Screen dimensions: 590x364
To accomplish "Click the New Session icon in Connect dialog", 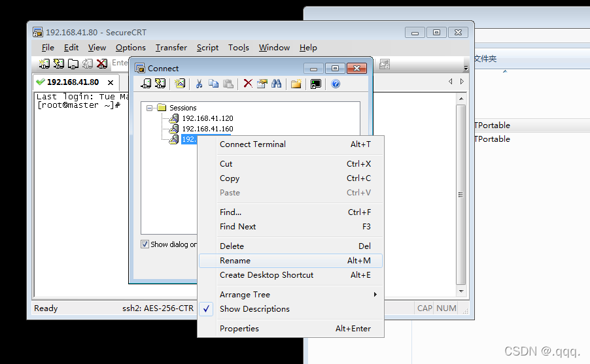I will [x=180, y=84].
